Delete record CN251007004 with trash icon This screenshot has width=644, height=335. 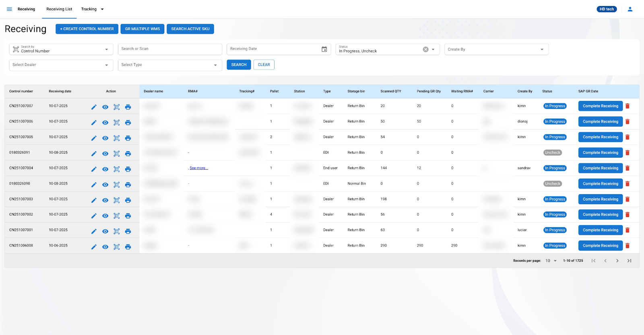pyautogui.click(x=627, y=168)
